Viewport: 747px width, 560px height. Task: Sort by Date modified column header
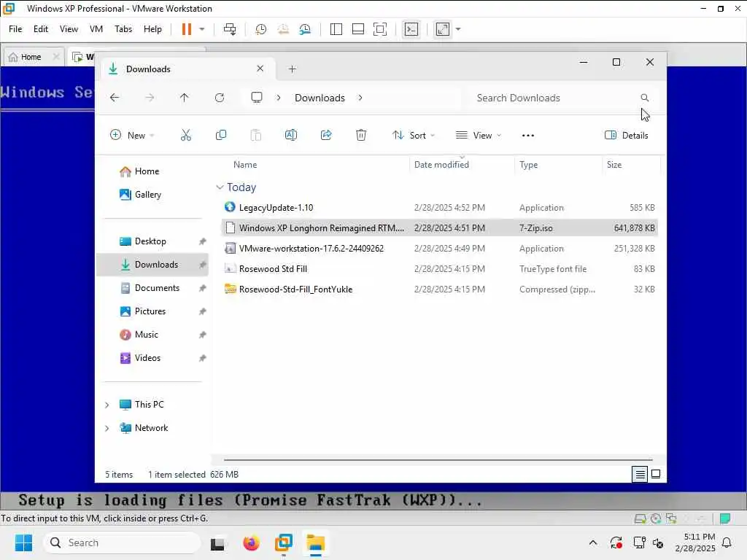tap(441, 165)
